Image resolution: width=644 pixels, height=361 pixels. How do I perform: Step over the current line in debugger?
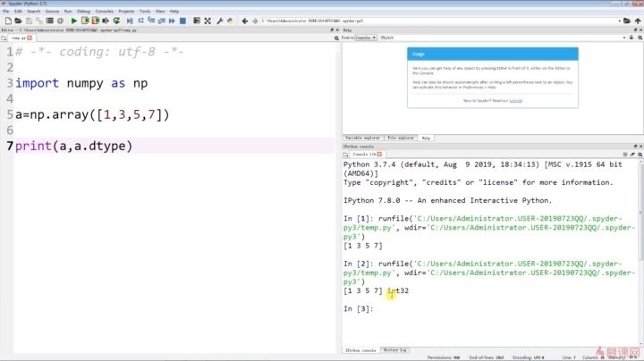[141, 21]
